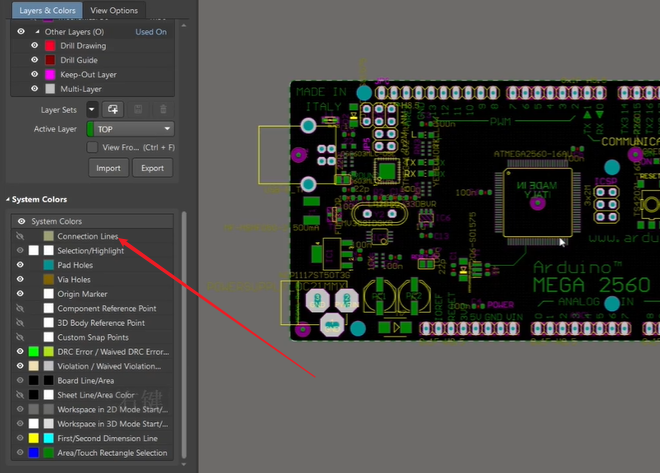The width and height of the screenshot is (660, 473).
Task: Hide the Drill Drawing layer
Action: (35, 45)
